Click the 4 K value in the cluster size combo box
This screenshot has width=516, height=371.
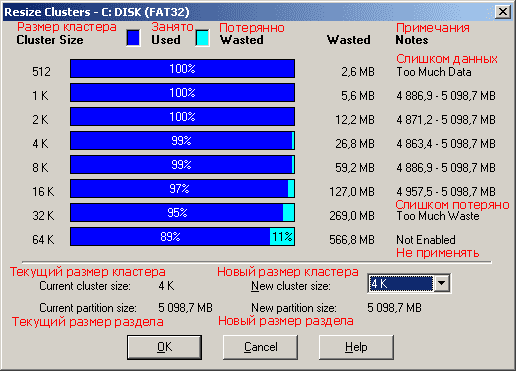click(401, 284)
